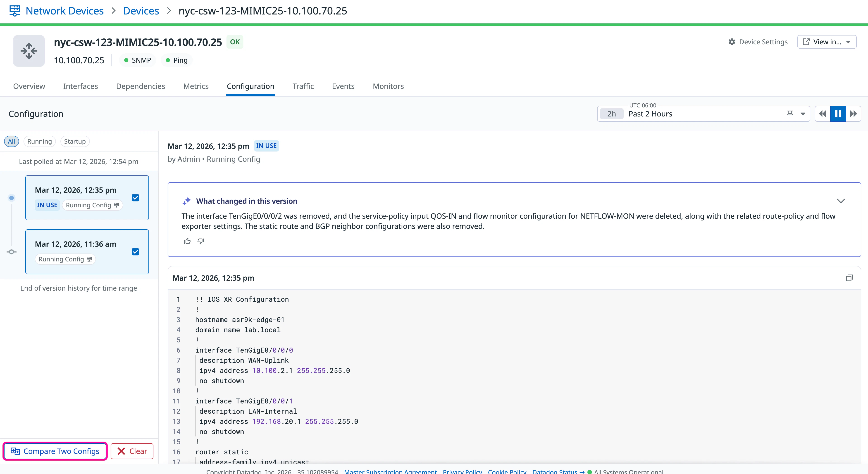Step the time range forward with fast-forward icon
The height and width of the screenshot is (474, 868).
853,114
